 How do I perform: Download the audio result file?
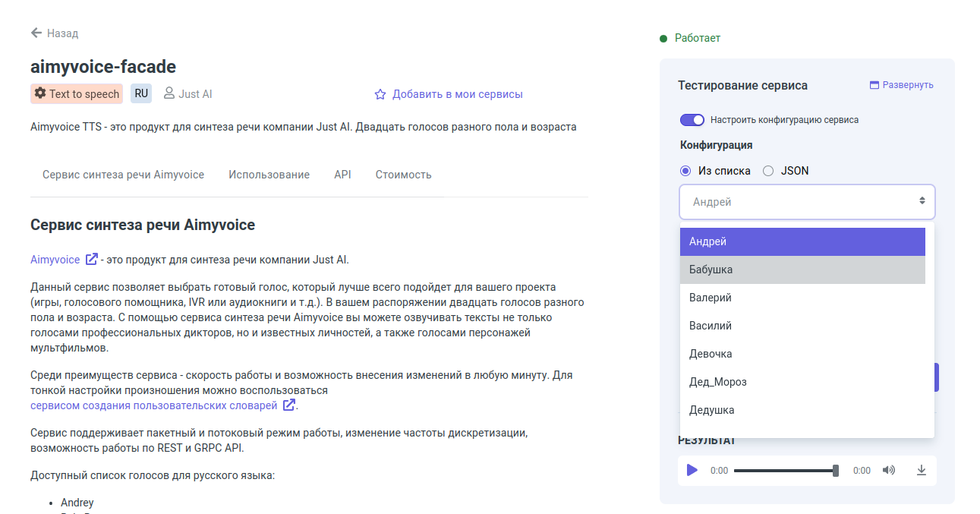[x=922, y=471]
